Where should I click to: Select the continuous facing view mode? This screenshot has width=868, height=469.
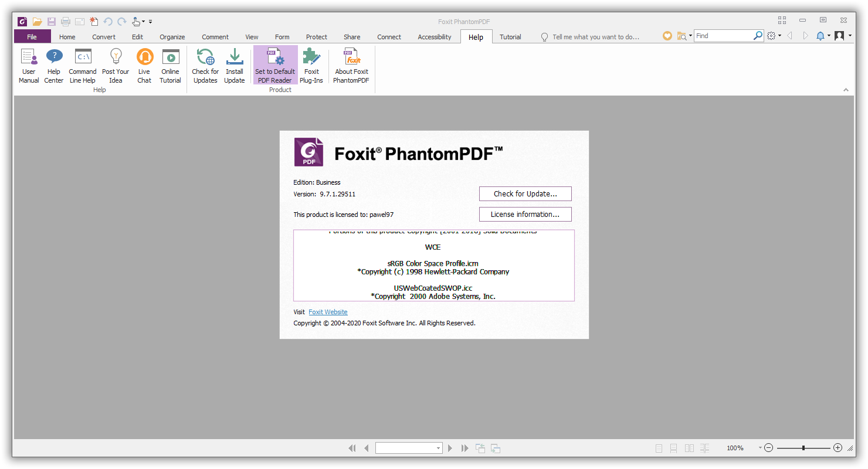tap(704, 448)
